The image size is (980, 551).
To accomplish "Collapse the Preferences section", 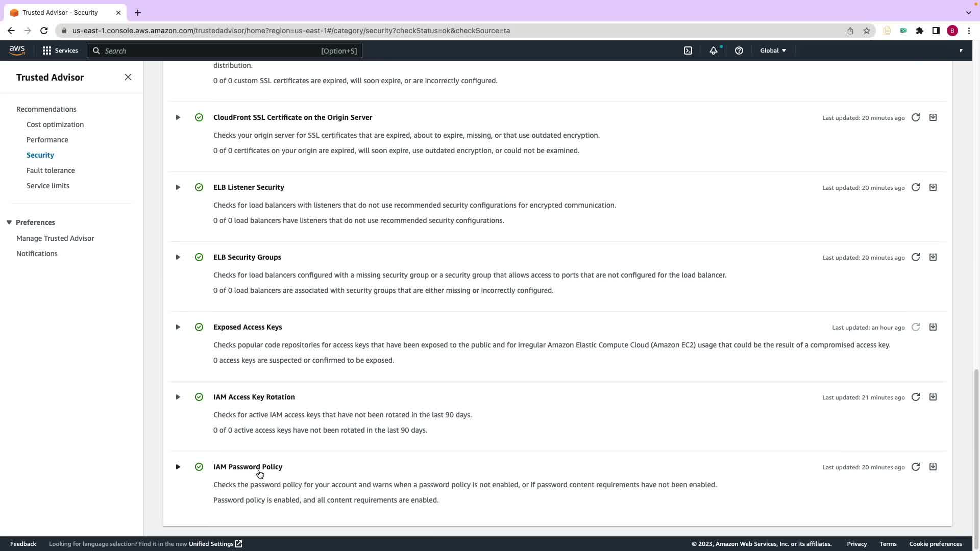I will [9, 222].
